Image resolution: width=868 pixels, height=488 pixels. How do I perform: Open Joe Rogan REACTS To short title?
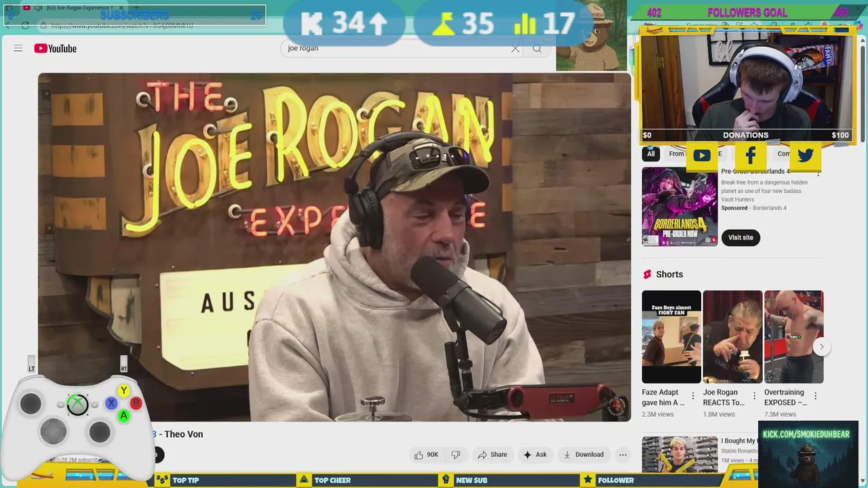coord(724,397)
